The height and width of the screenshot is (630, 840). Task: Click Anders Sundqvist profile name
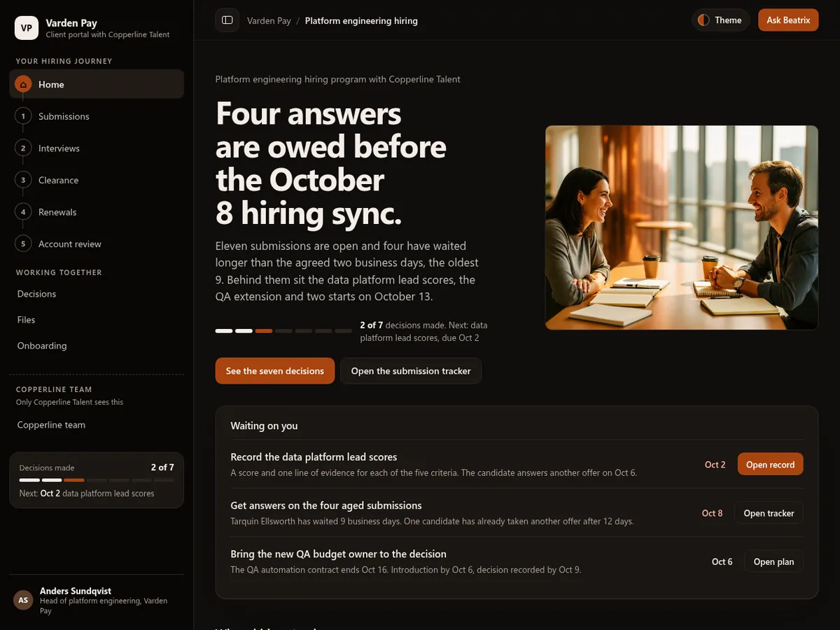pyautogui.click(x=76, y=591)
